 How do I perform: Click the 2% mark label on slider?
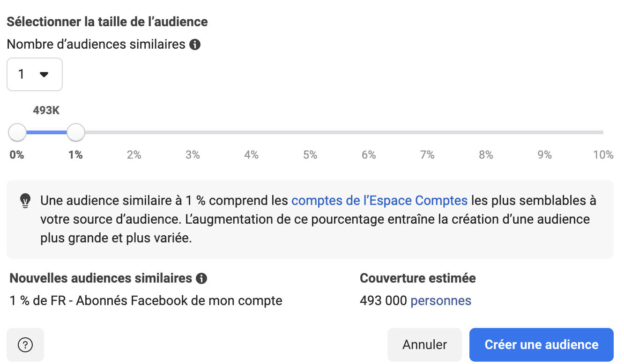click(x=134, y=155)
